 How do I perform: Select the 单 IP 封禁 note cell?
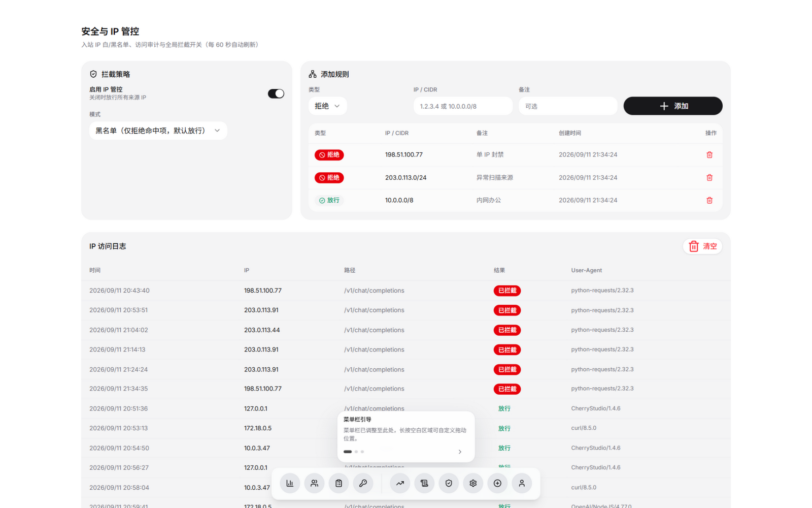tap(490, 155)
